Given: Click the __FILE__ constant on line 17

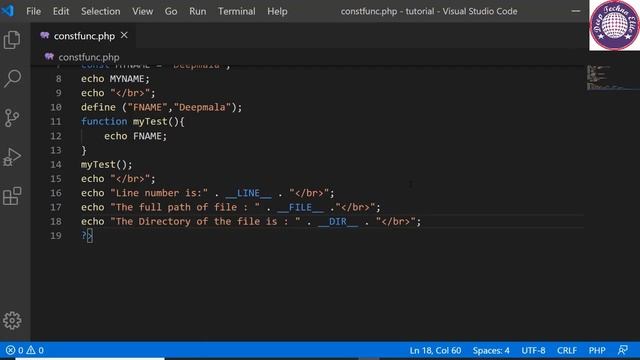Looking at the screenshot, I should tap(300, 207).
